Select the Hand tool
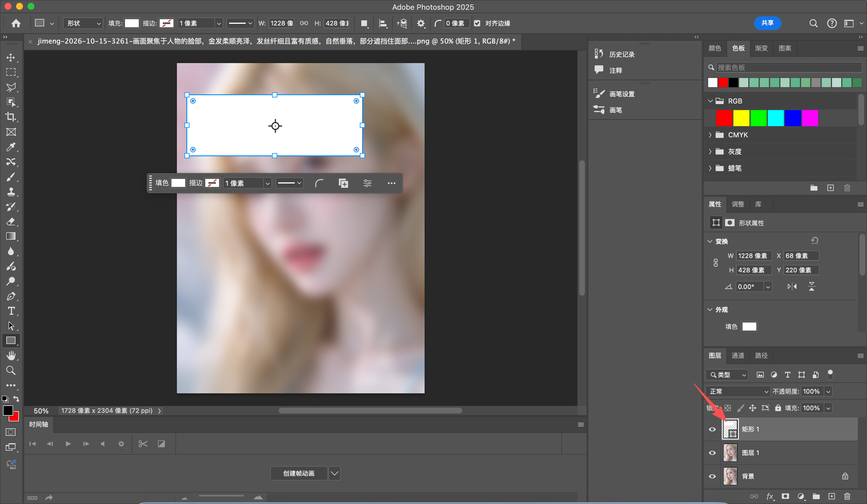This screenshot has width=867, height=504. (11, 355)
